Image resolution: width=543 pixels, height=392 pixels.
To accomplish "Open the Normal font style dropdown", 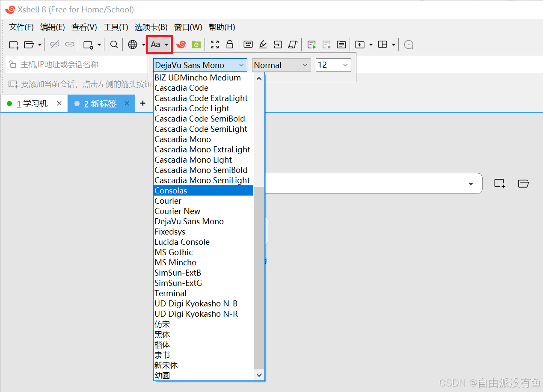I will tap(281, 65).
